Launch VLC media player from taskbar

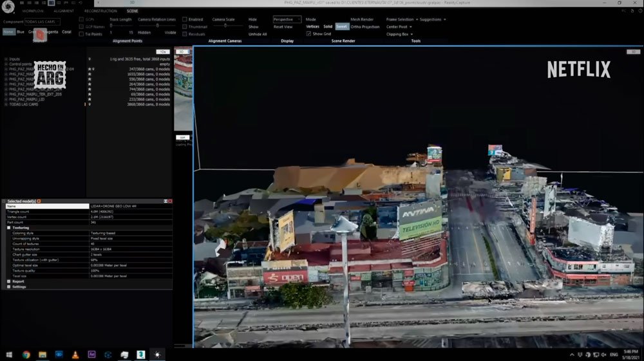pos(75,354)
